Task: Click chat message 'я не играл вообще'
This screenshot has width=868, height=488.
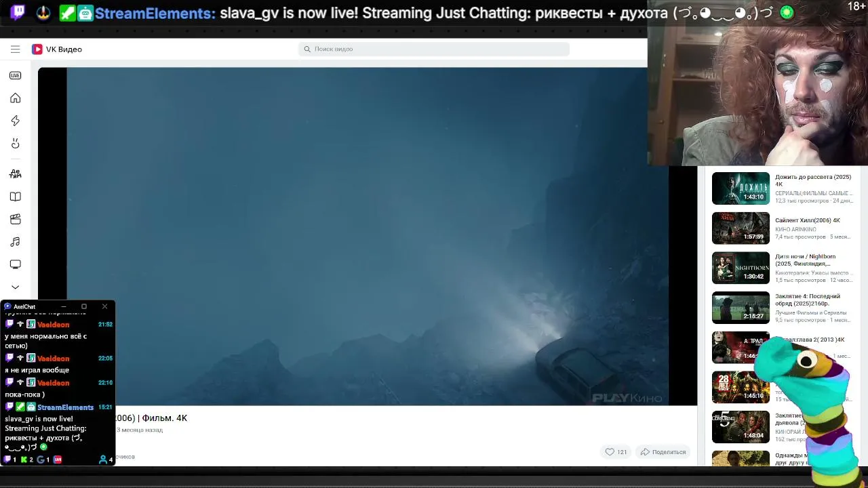Action: tap(37, 370)
